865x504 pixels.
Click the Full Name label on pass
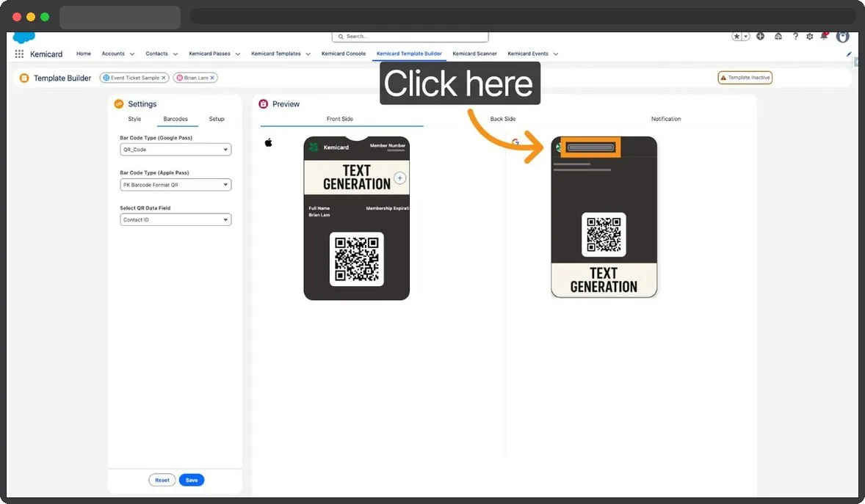pos(319,208)
